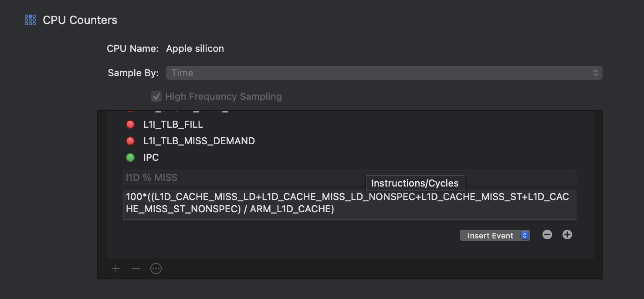Click the CPU Counters grid icon
The width and height of the screenshot is (644, 299).
point(30,20)
